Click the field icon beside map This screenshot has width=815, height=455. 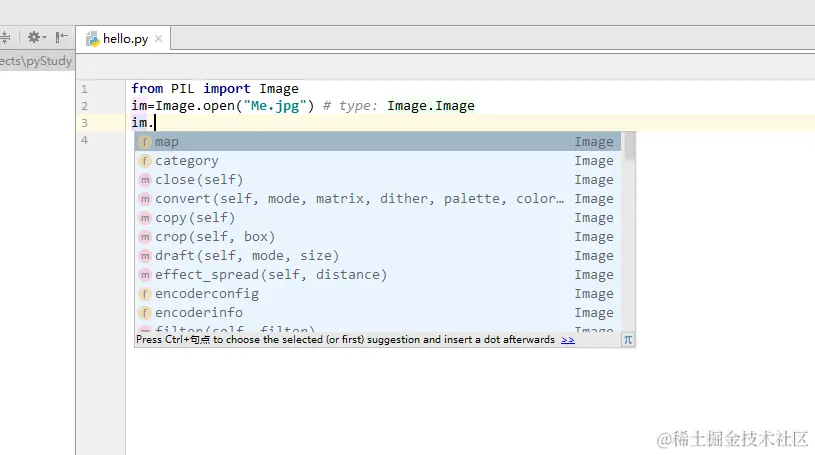145,142
